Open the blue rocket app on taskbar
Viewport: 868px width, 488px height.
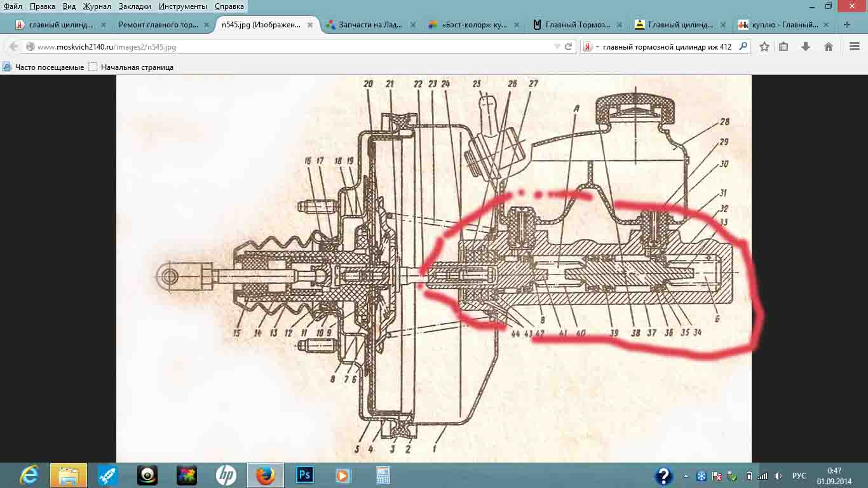pos(108,475)
